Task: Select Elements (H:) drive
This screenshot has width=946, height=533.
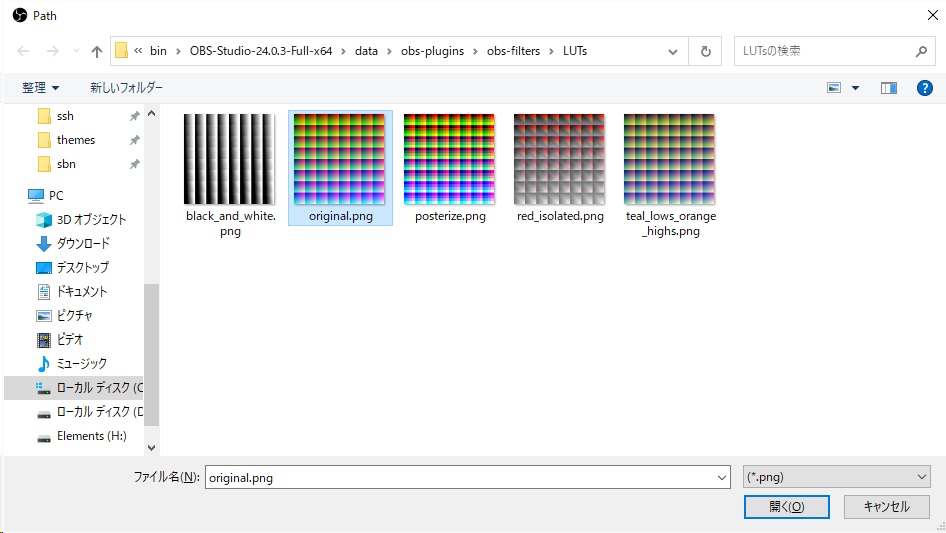Action: [91, 436]
